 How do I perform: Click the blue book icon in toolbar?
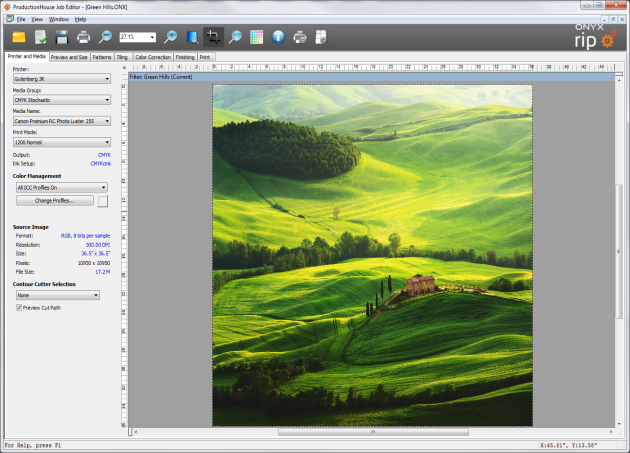coord(191,37)
